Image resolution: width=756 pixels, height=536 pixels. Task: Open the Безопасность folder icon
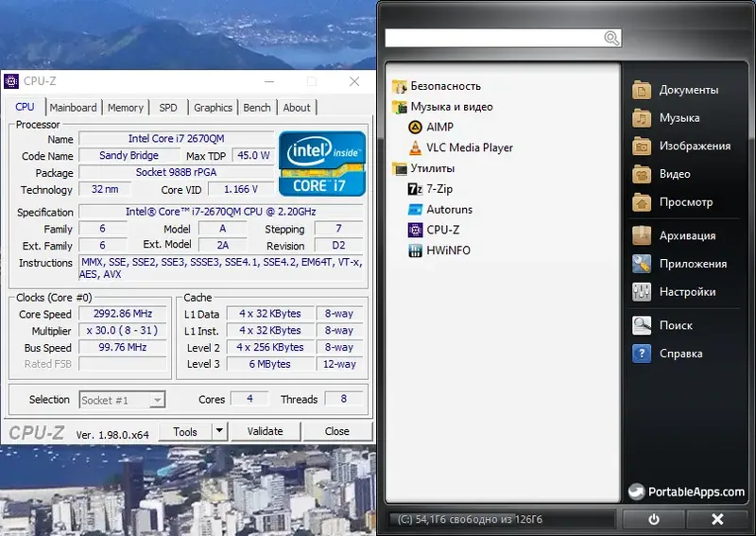click(x=399, y=86)
